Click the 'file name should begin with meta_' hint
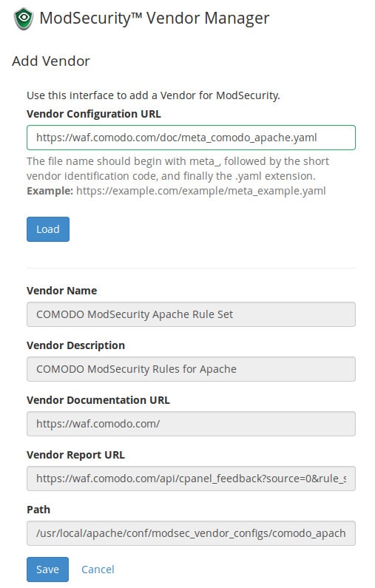Viewport: 375px width, 588px height. point(178,169)
